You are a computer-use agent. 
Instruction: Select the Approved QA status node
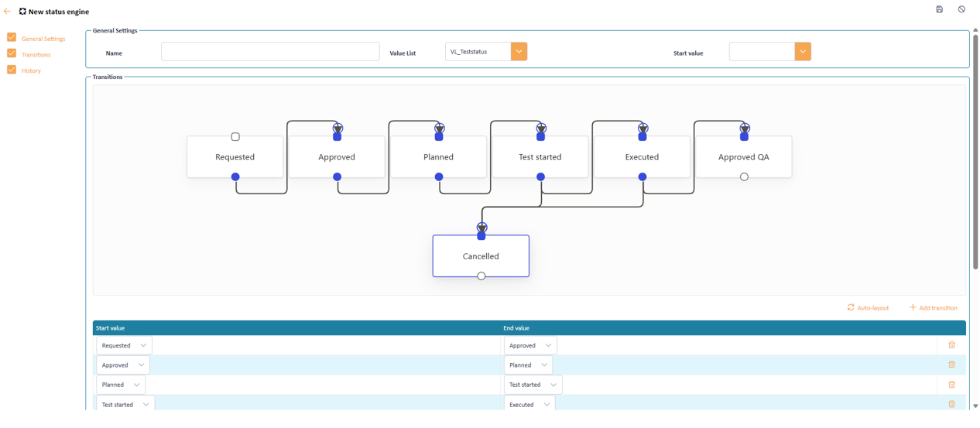point(744,157)
